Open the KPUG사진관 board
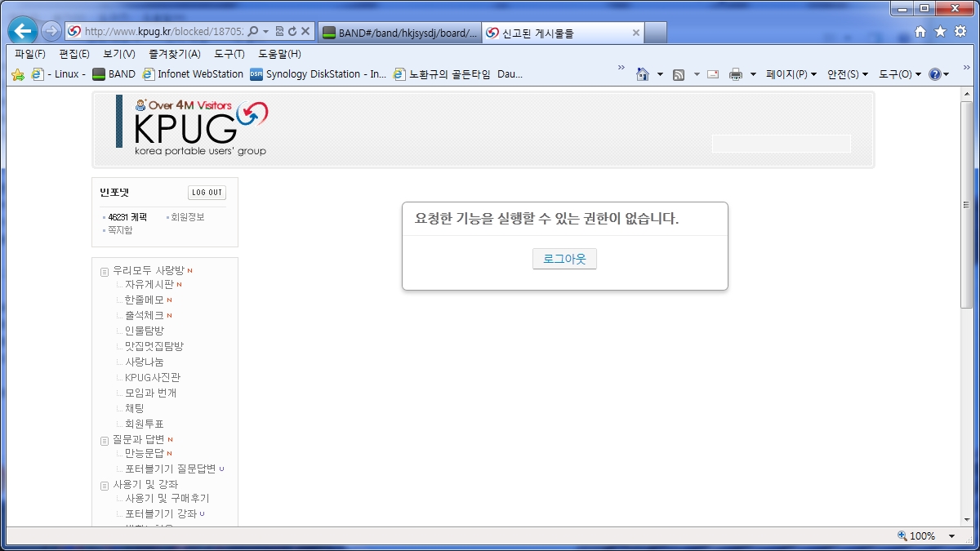 coord(153,377)
